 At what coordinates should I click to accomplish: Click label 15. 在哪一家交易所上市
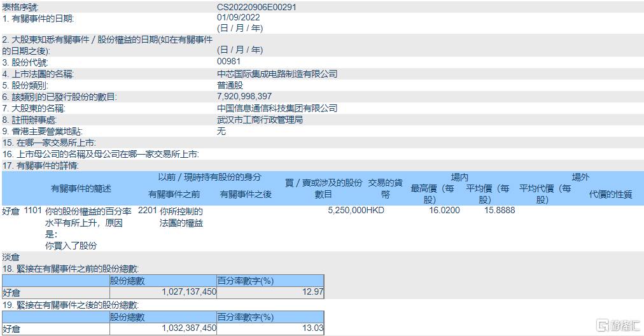[x=49, y=143]
